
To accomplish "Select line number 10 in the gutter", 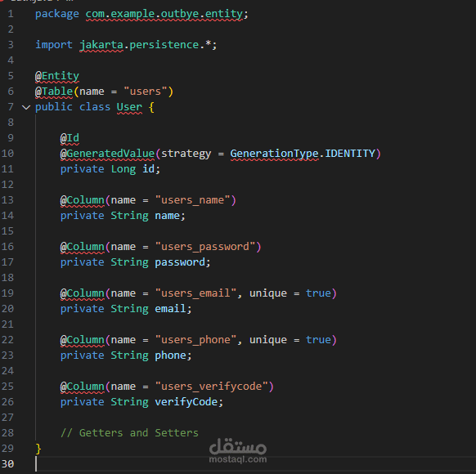I will click(x=7, y=154).
